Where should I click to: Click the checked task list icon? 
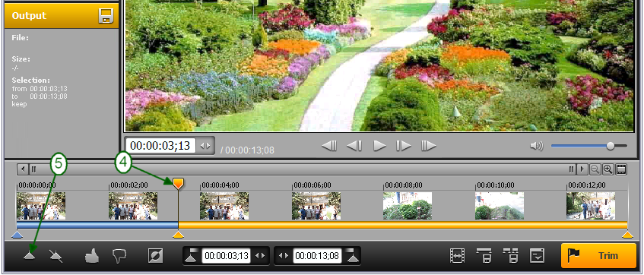click(x=538, y=256)
